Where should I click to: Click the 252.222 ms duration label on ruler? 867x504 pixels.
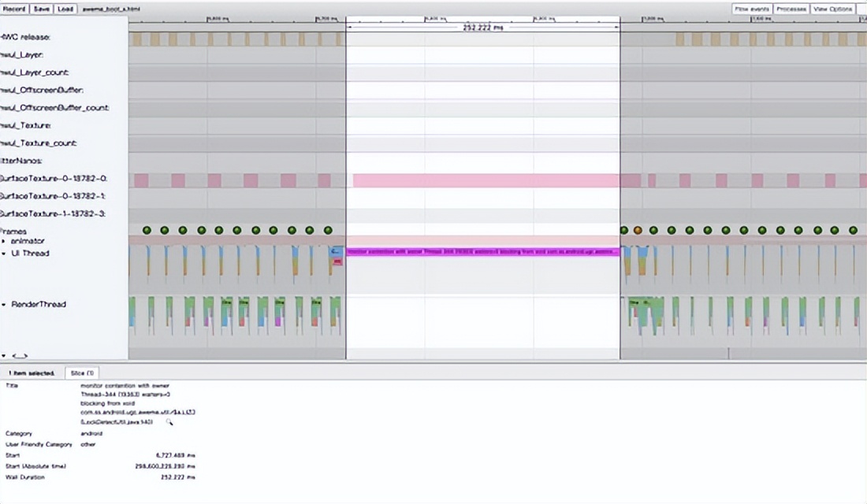coord(482,27)
